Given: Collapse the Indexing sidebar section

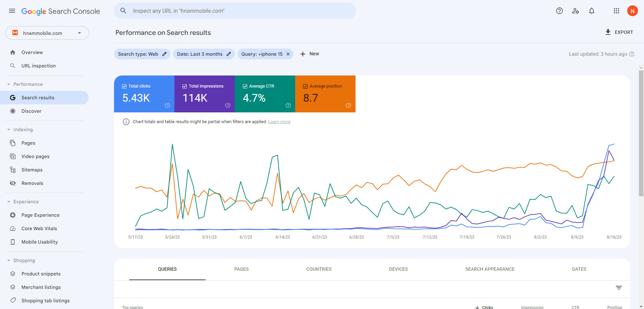Looking at the screenshot, I should (9, 130).
